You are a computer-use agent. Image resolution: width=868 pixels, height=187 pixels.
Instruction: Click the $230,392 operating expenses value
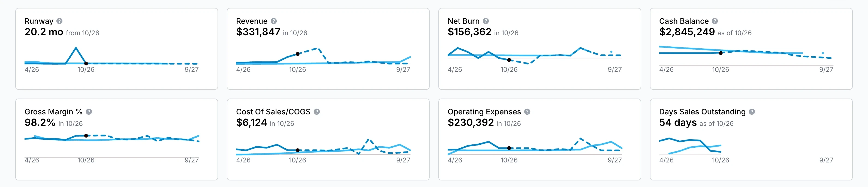tap(470, 123)
